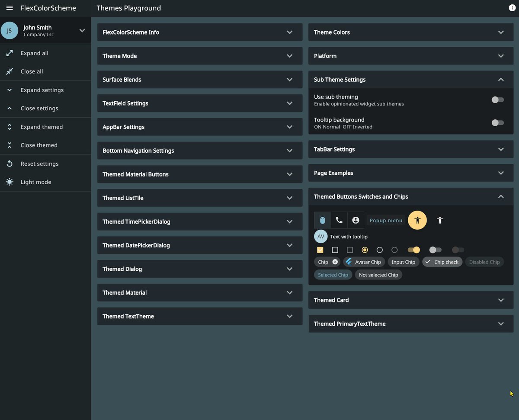Click the Input Chip
519x420 pixels.
(x=404, y=262)
